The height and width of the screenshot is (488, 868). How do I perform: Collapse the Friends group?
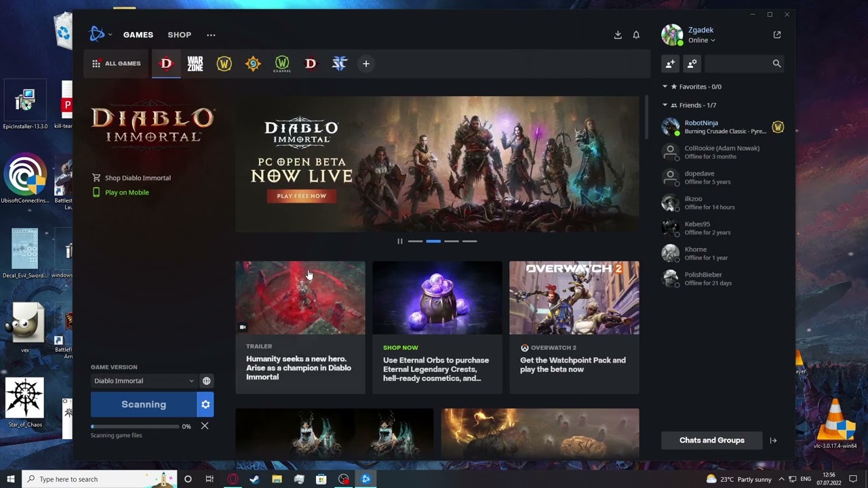pos(665,105)
